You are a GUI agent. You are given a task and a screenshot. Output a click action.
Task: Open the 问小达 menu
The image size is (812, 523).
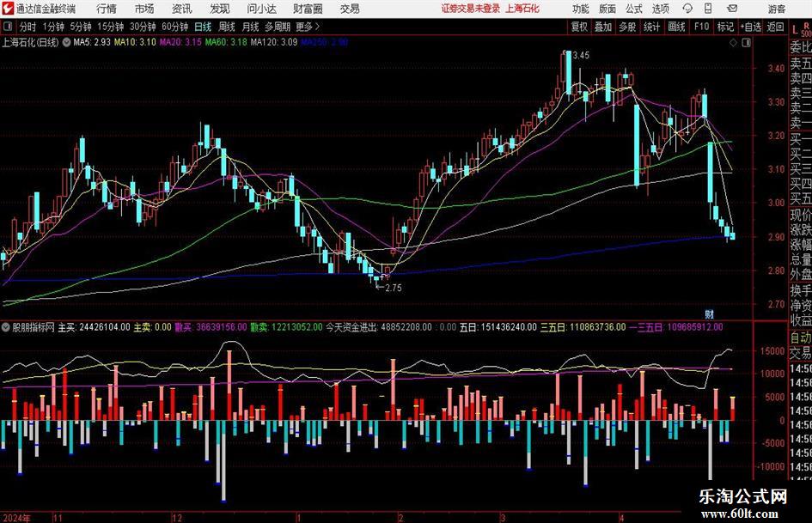click(261, 9)
